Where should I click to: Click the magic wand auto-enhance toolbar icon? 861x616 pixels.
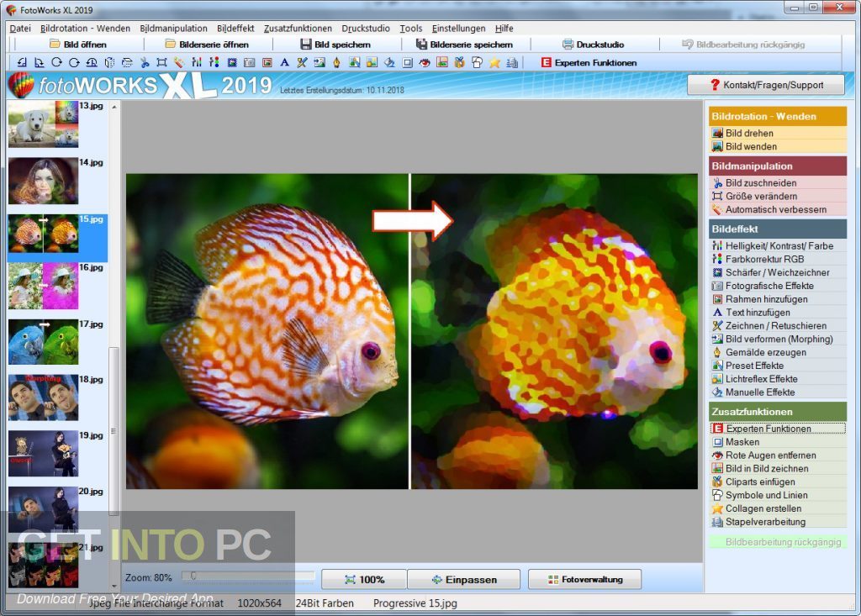[x=179, y=62]
